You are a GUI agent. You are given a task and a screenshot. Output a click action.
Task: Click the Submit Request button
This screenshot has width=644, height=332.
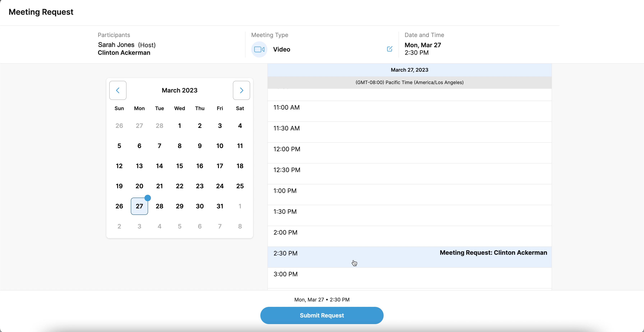tap(322, 315)
